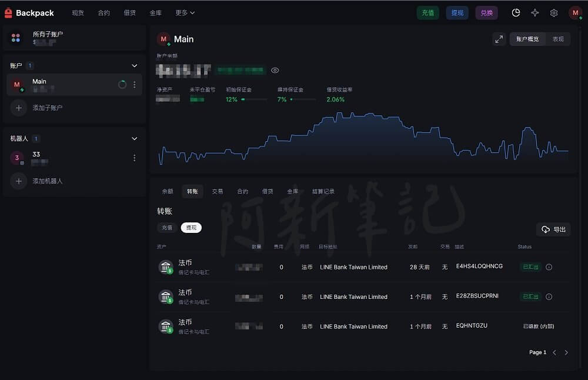Viewport: 588px width, 380px height.
Task: Click the bank fiat icon in E4HS4LOQHNCG row
Action: 166,267
